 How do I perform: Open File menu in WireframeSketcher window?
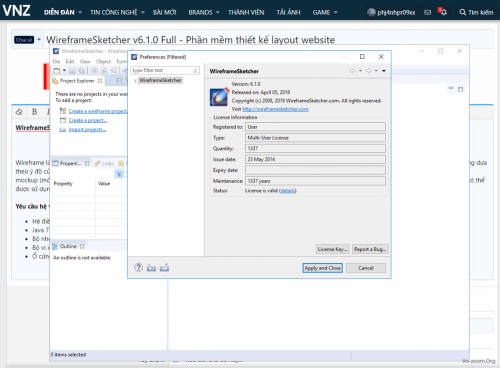56,61
